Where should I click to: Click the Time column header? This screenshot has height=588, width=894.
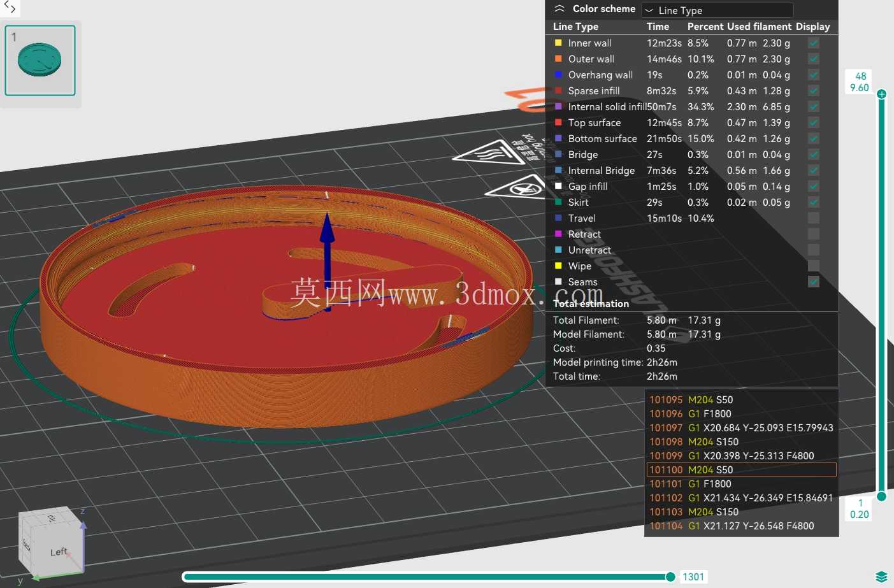(x=658, y=27)
